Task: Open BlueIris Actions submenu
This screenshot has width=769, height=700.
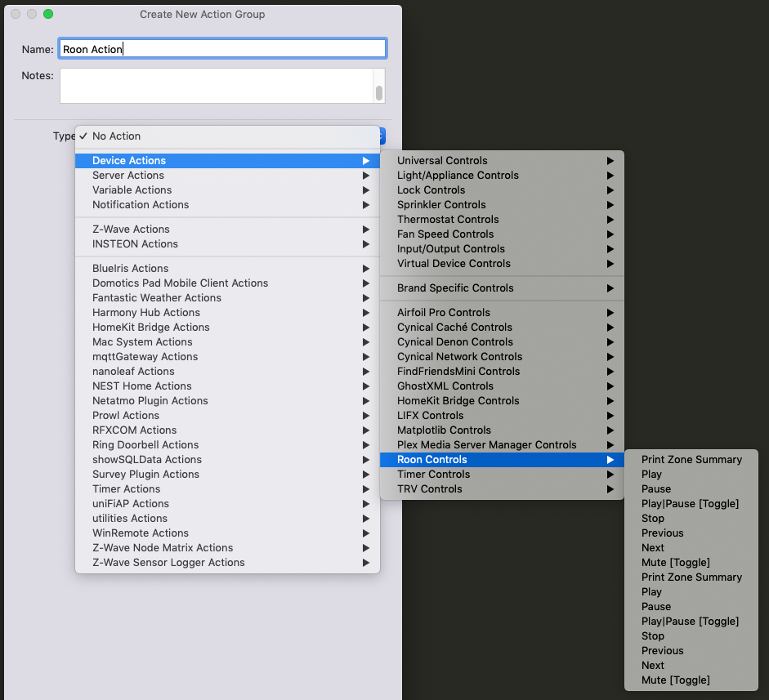Action: [x=227, y=269]
